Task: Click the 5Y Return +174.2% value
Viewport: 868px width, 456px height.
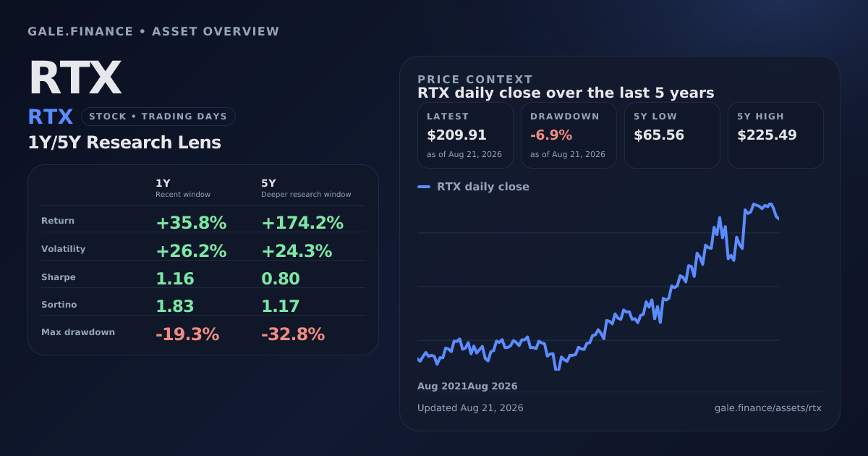Action: coord(302,224)
